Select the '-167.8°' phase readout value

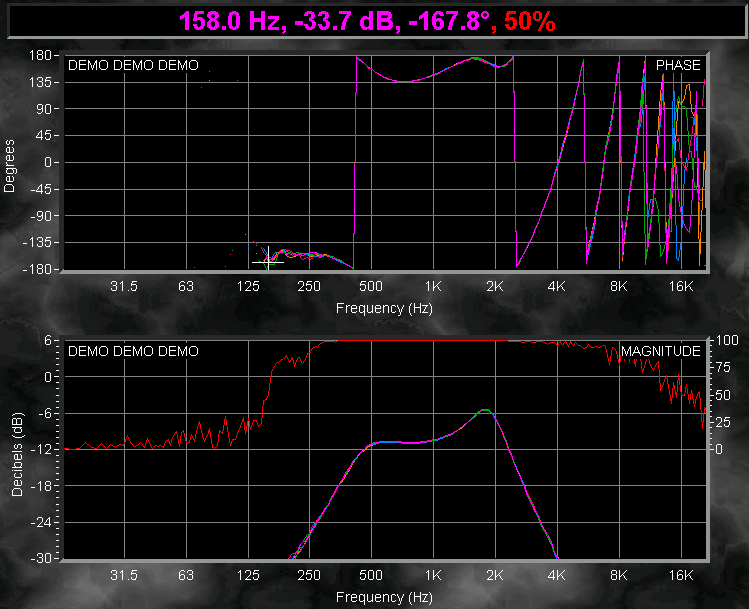tap(449, 21)
